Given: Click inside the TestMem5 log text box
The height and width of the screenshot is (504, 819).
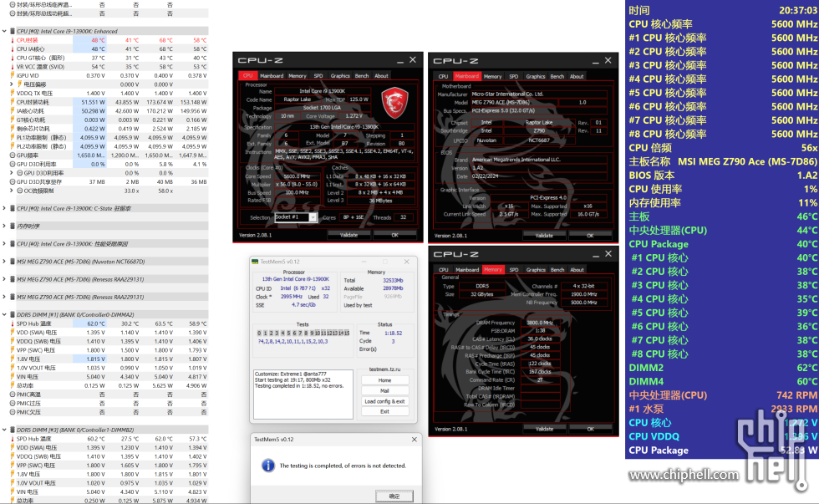Looking at the screenshot, I should [x=303, y=395].
